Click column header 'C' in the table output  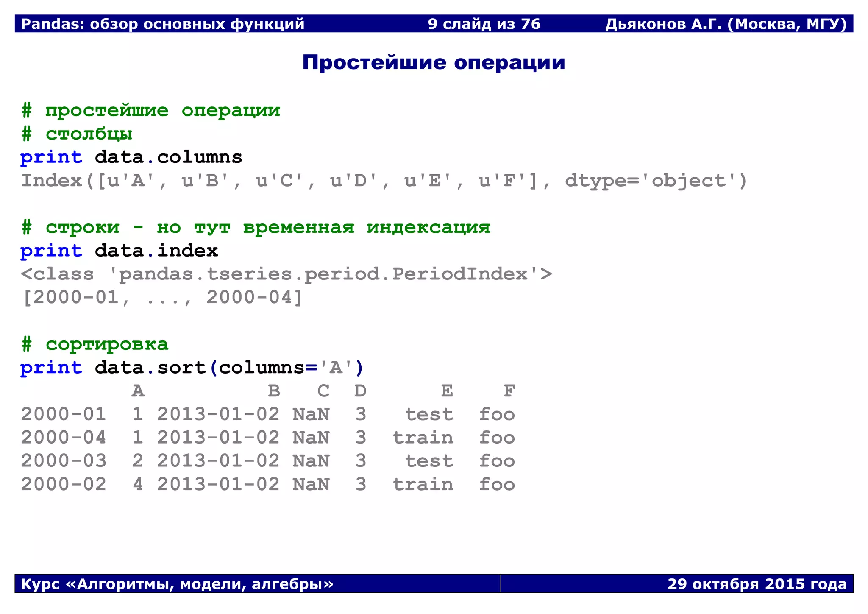(324, 391)
